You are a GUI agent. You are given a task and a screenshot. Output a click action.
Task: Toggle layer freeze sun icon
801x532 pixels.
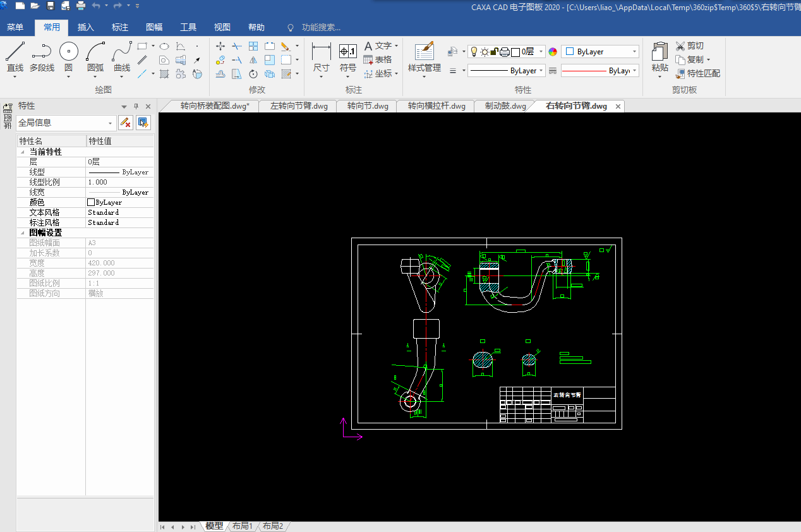click(485, 52)
